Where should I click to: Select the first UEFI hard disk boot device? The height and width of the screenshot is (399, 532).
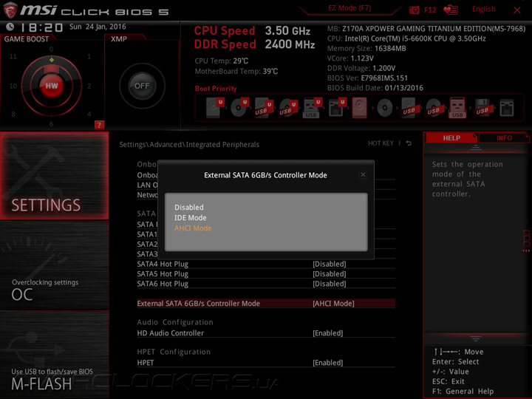(x=215, y=108)
